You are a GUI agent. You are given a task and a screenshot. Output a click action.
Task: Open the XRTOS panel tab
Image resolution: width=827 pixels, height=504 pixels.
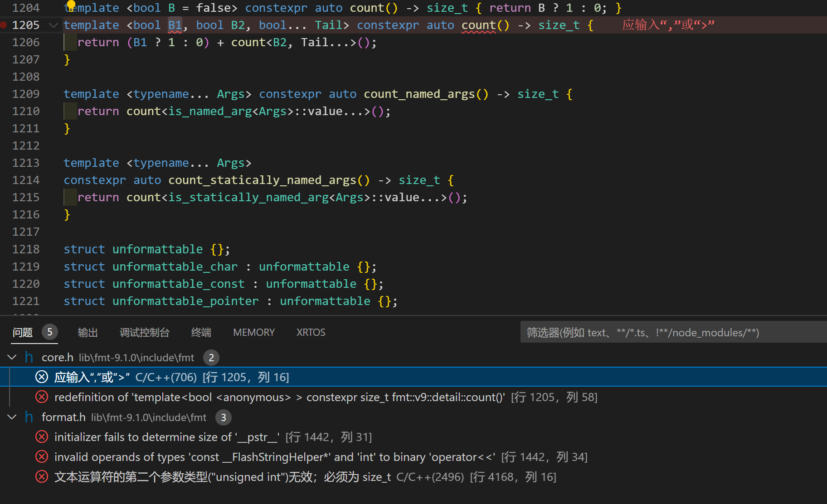tap(311, 332)
